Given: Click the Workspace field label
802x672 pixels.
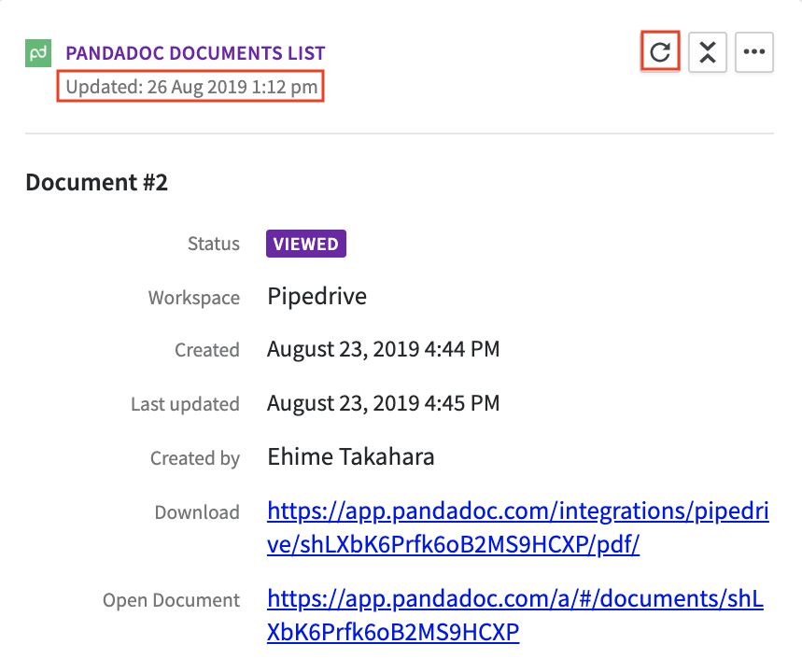Looking at the screenshot, I should [193, 298].
